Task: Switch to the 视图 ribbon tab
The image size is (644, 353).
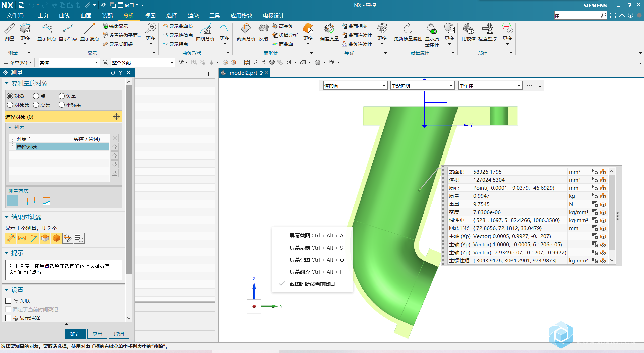Action: point(150,15)
